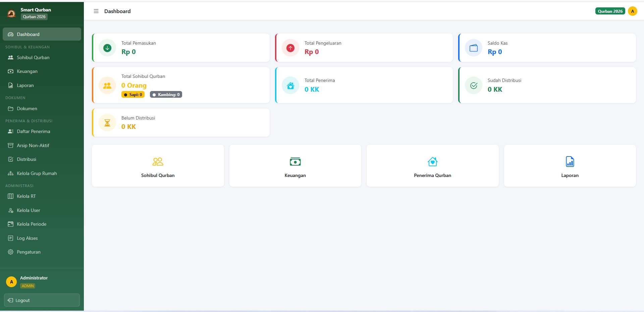644x312 pixels.
Task: Click the Sohibul Qurban people icon in sidebar
Action: pos(10,57)
